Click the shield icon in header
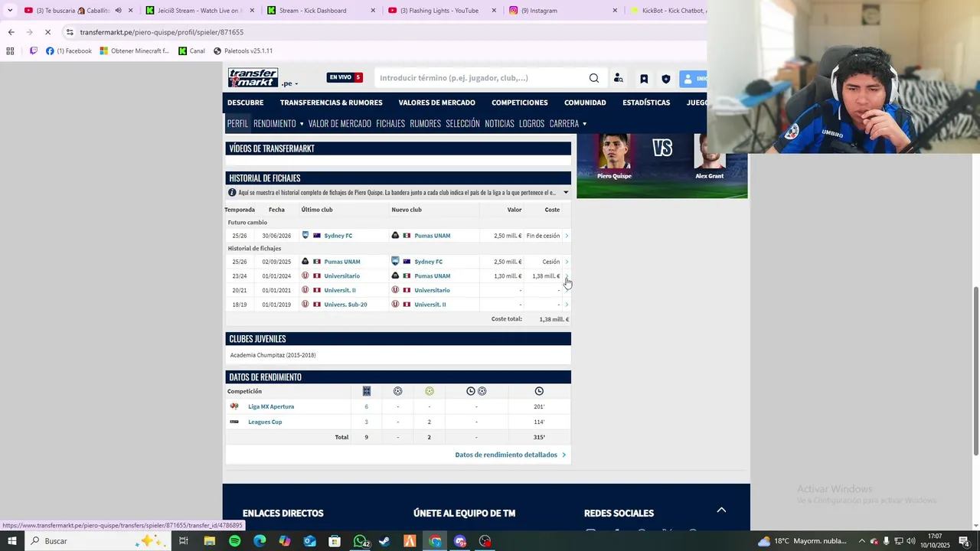980x551 pixels. [x=666, y=78]
